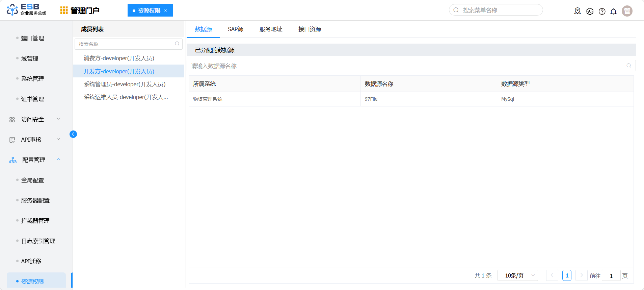Open the help question mark icon
This screenshot has width=644, height=290.
tap(602, 11)
